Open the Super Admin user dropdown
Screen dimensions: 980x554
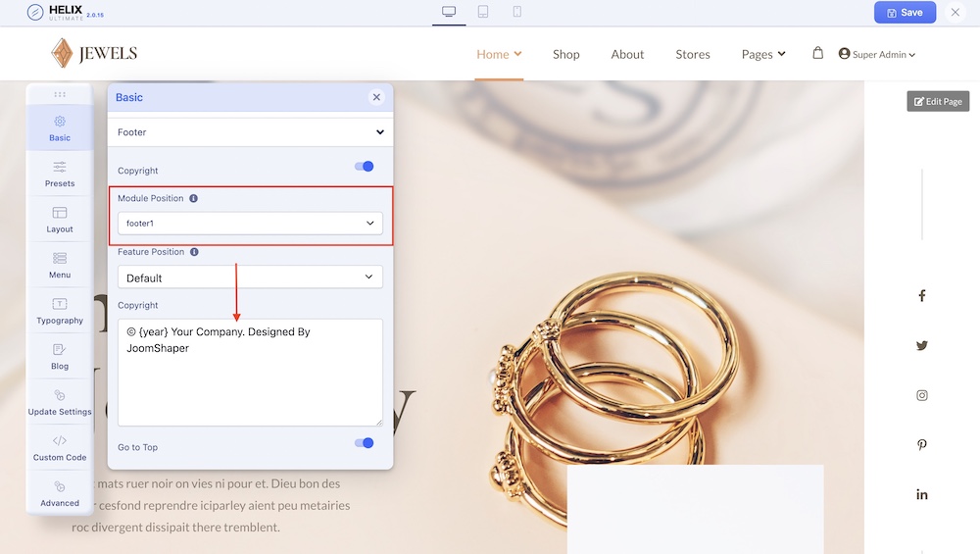(x=877, y=54)
